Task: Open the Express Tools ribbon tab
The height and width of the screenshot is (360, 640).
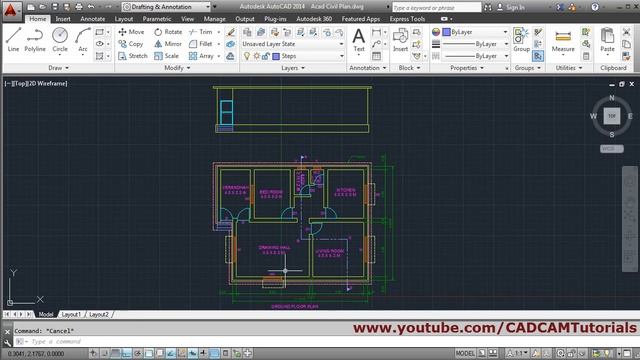Action: 407,19
